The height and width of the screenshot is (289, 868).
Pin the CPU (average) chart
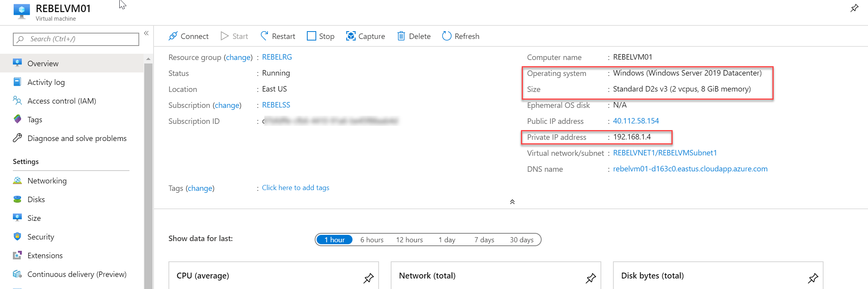tap(368, 278)
